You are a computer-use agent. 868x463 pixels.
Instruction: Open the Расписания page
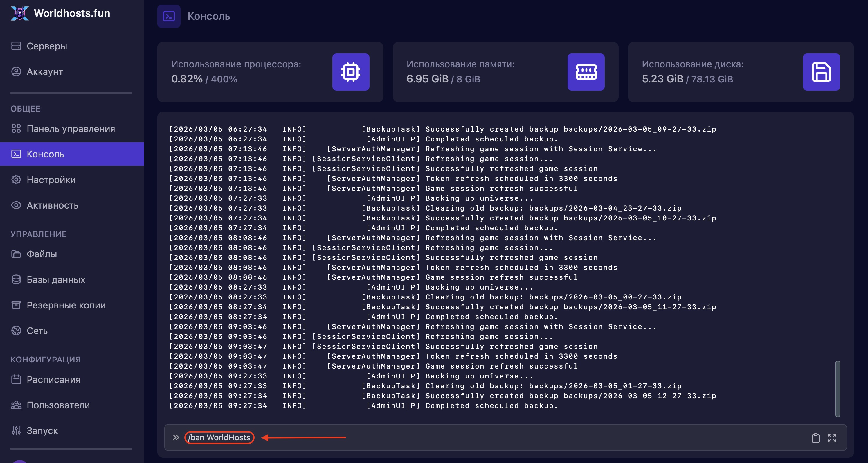(53, 379)
